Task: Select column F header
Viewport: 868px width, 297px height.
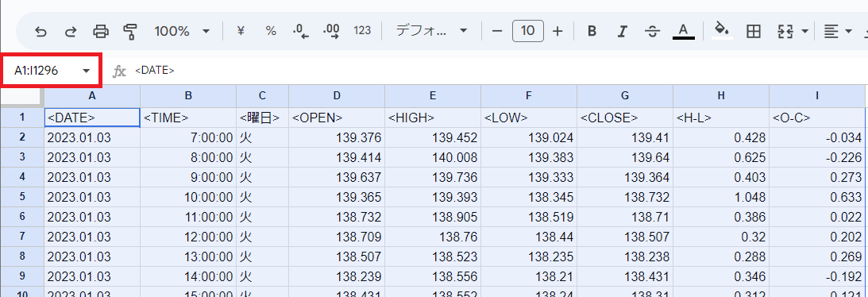Action: pos(529,95)
